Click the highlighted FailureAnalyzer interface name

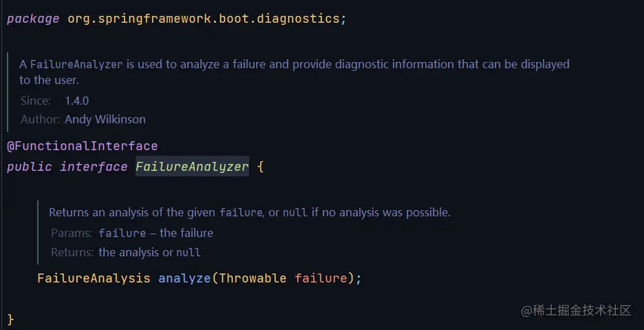(192, 166)
